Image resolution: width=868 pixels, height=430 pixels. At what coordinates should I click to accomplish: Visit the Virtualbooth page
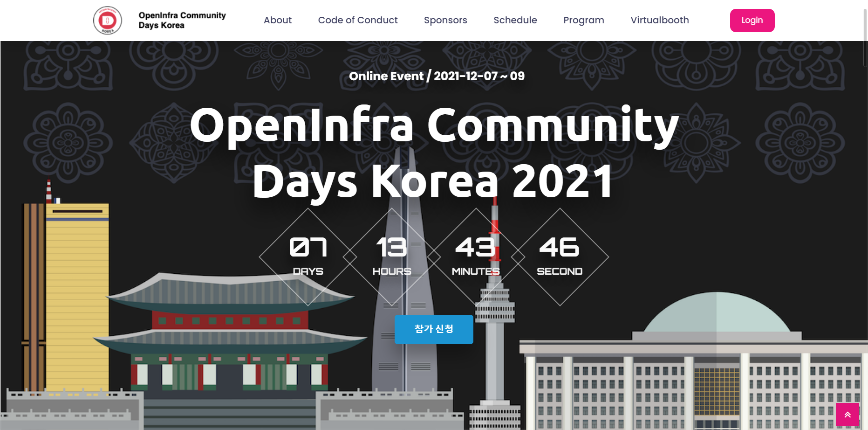[660, 20]
